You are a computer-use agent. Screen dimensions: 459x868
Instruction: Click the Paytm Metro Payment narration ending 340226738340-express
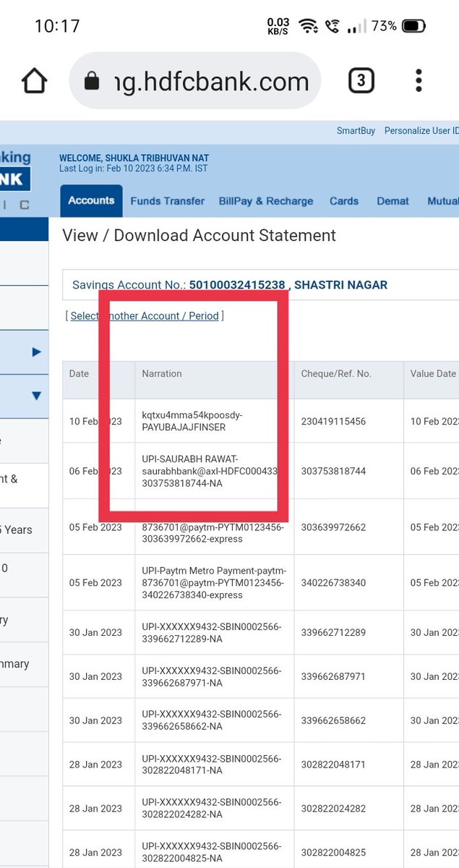[214, 582]
